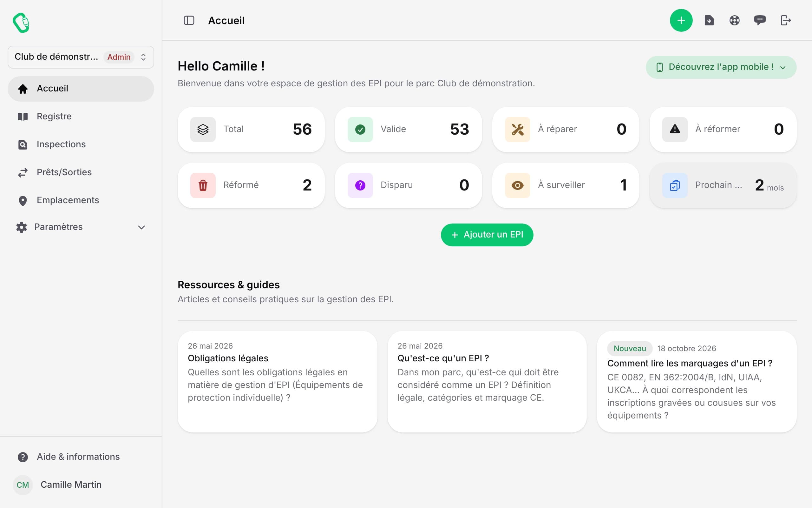The width and height of the screenshot is (812, 508).
Task: Go to Accueil in sidebar
Action: click(81, 89)
